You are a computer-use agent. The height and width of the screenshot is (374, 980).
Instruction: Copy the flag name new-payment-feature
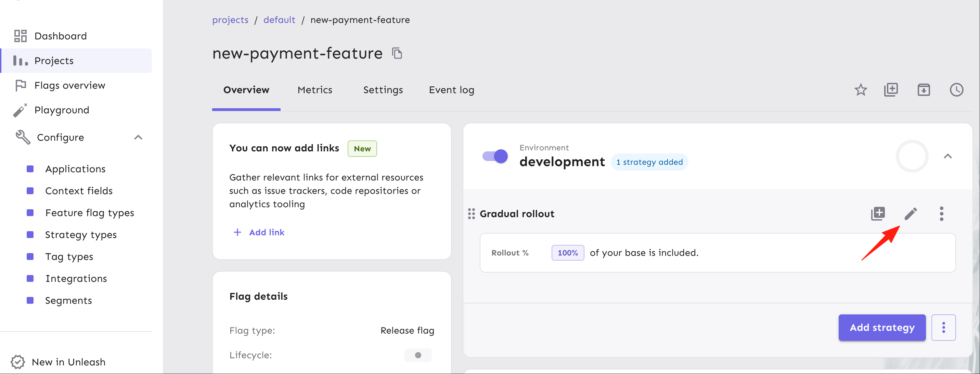tap(397, 53)
